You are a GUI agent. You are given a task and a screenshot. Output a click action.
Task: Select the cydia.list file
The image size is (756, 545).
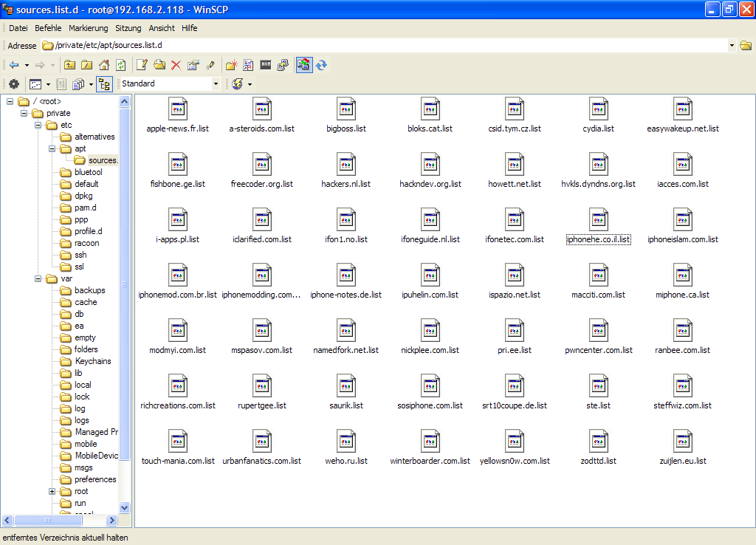click(x=598, y=116)
